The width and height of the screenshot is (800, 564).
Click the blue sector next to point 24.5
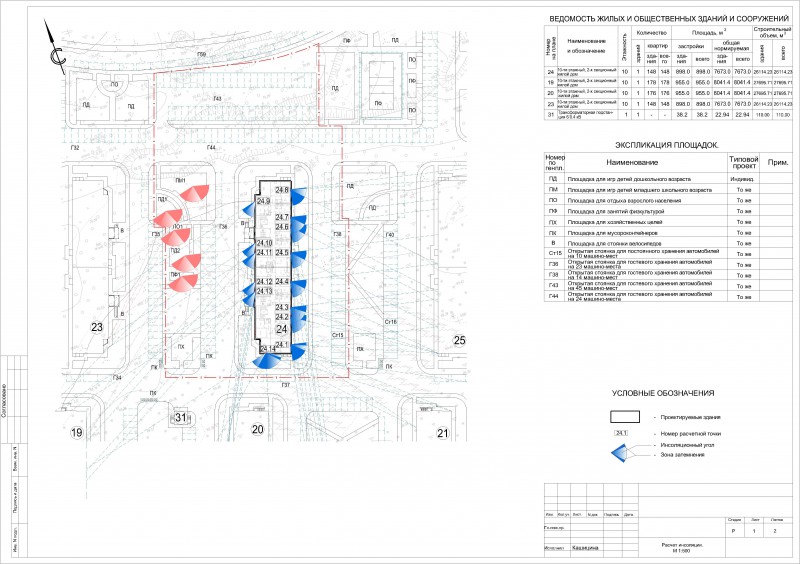point(298,259)
